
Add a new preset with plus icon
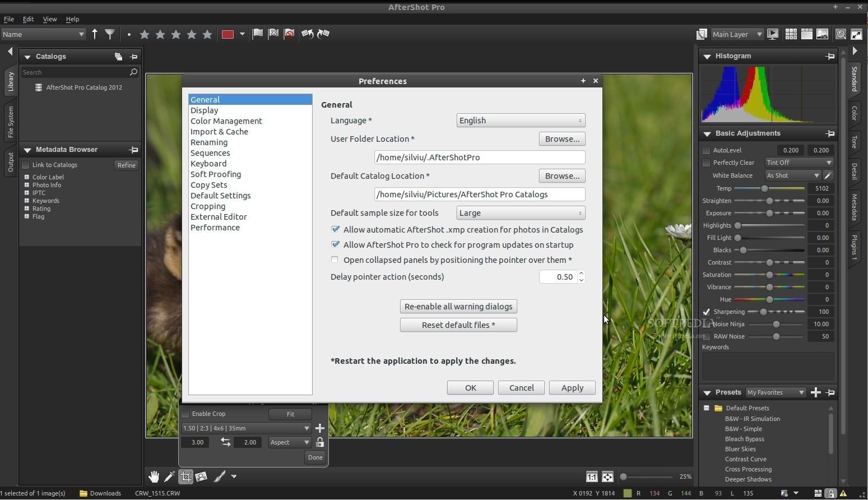816,392
